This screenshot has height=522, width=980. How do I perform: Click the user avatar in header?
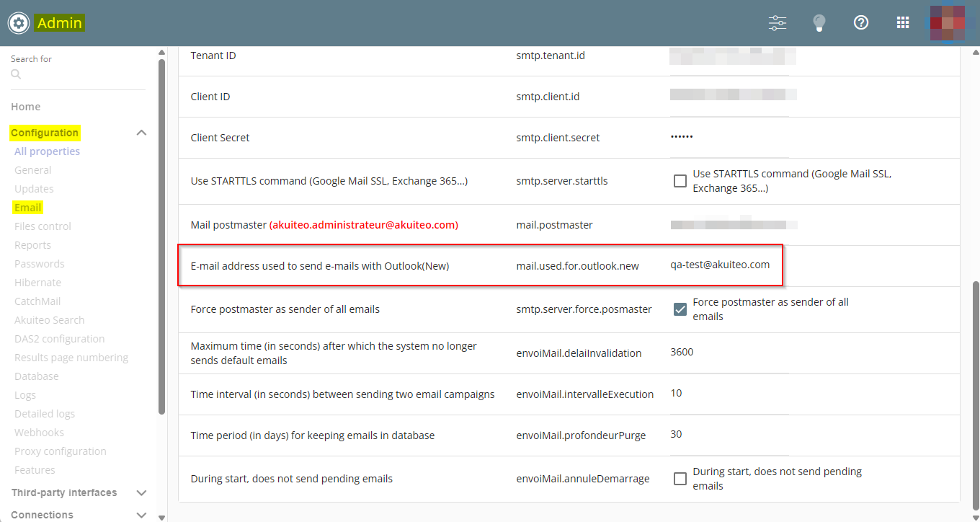tap(947, 23)
